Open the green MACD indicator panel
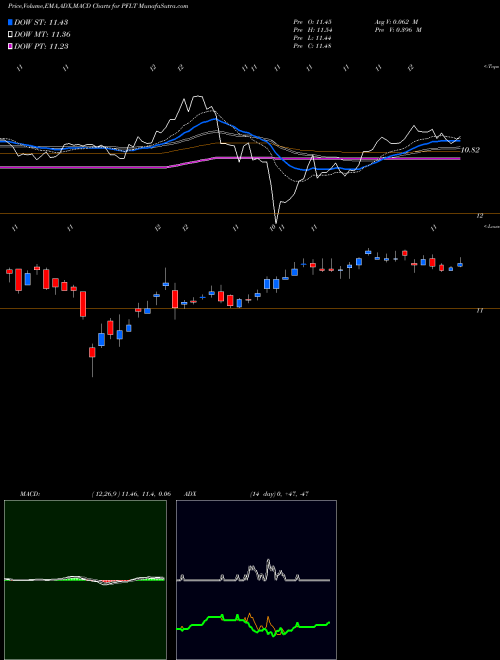500x660 pixels. tap(85, 580)
